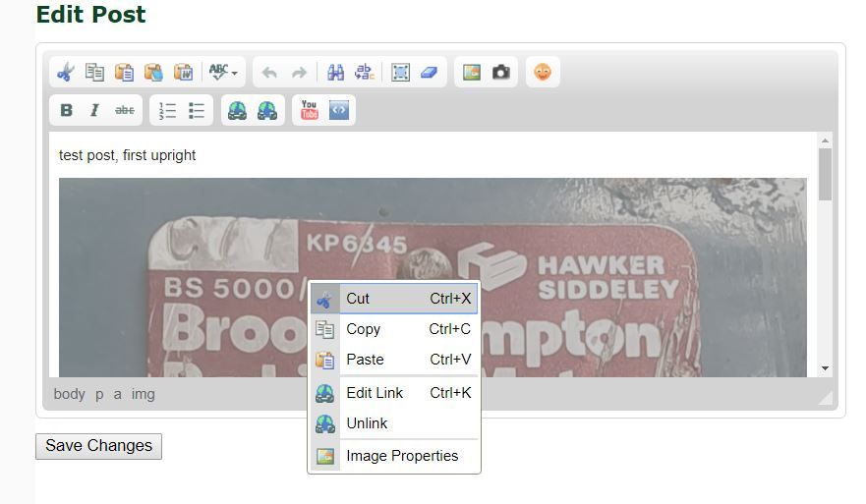Click the editor resize handle corner
Screen dimensions: 866x504
tap(825, 398)
